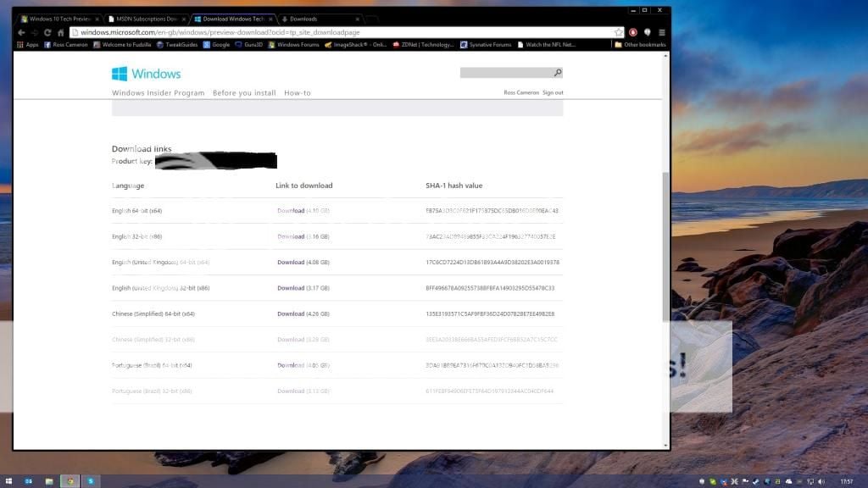Image resolution: width=868 pixels, height=488 pixels.
Task: Open the Before you install menu item
Action: (x=244, y=93)
